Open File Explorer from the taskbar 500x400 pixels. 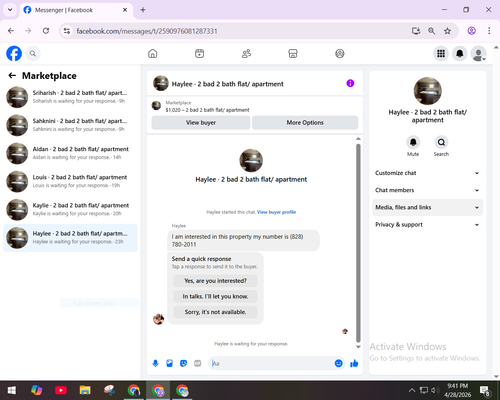(85, 390)
